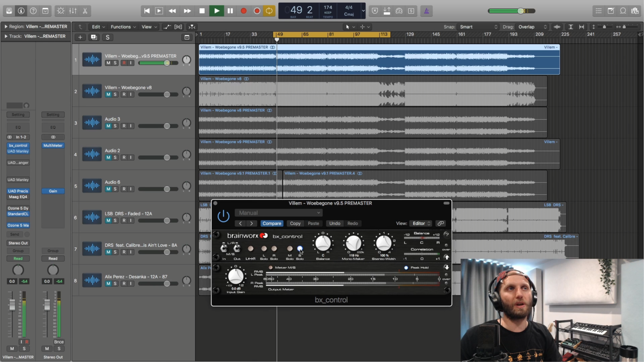Solo the Audio 3 track

coord(115,126)
